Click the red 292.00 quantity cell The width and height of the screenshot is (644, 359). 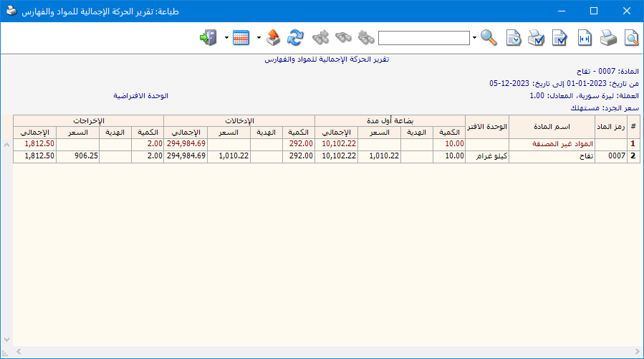tap(299, 144)
